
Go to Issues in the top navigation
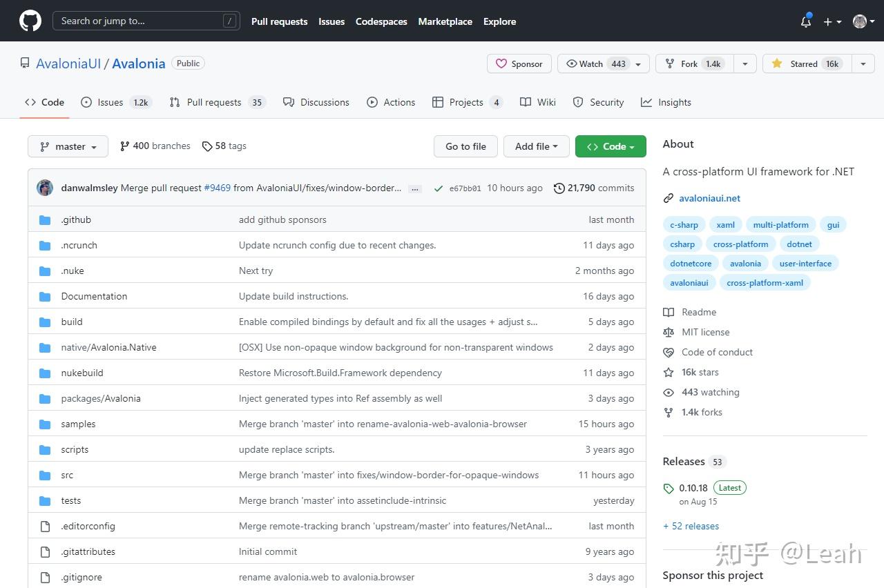click(x=331, y=21)
